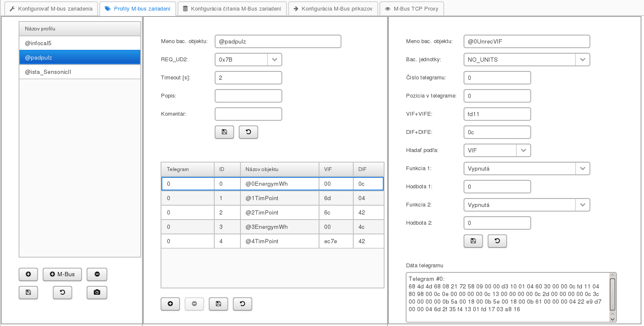The width and height of the screenshot is (644, 326).
Task: Click the camera snapshot icon
Action: [97, 293]
